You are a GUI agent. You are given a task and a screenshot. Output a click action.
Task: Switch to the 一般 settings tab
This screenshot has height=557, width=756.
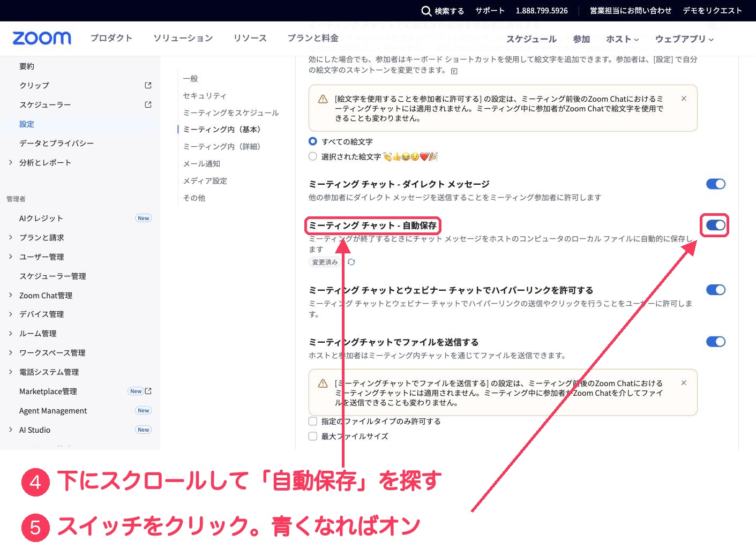point(191,78)
